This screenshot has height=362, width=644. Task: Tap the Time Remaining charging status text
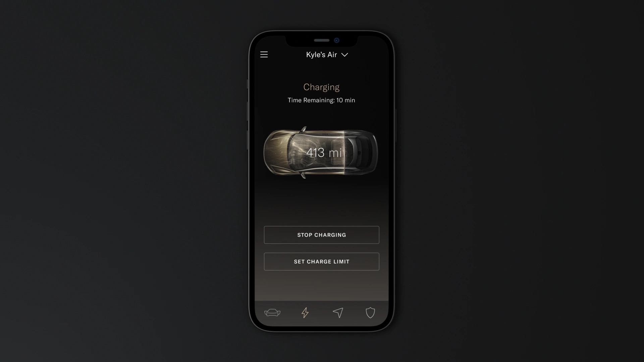(322, 100)
